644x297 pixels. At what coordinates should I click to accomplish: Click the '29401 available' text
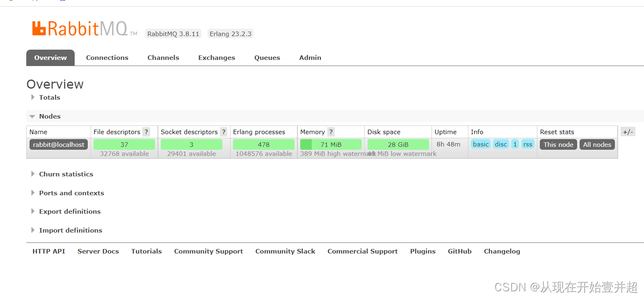point(192,153)
